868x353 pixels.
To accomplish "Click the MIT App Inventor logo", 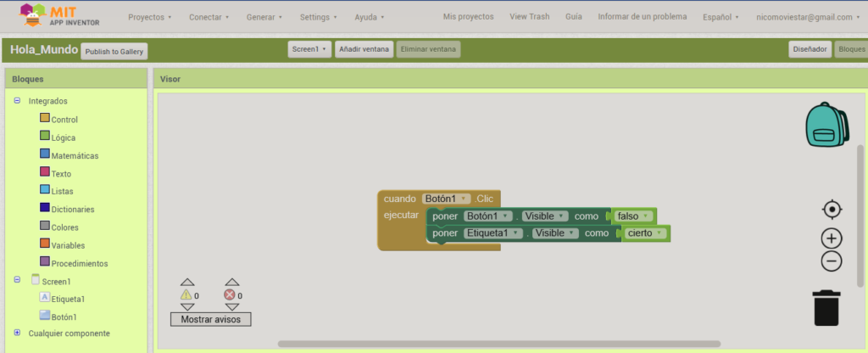I will click(x=60, y=15).
